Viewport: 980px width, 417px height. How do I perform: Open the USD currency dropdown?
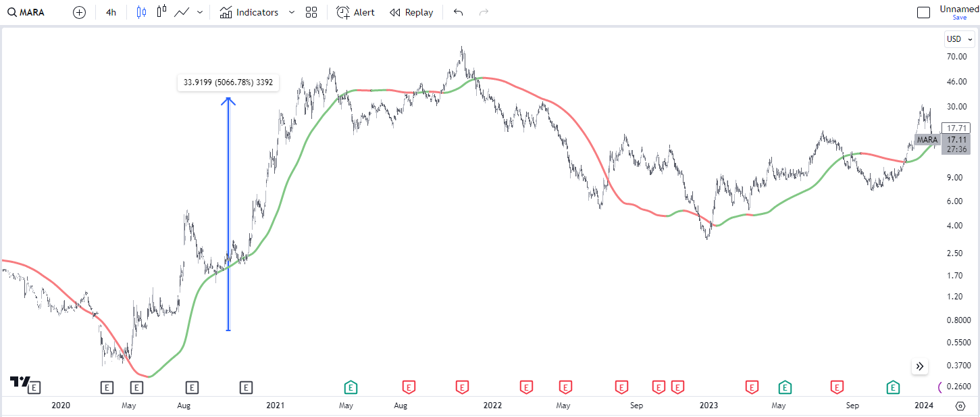point(959,39)
